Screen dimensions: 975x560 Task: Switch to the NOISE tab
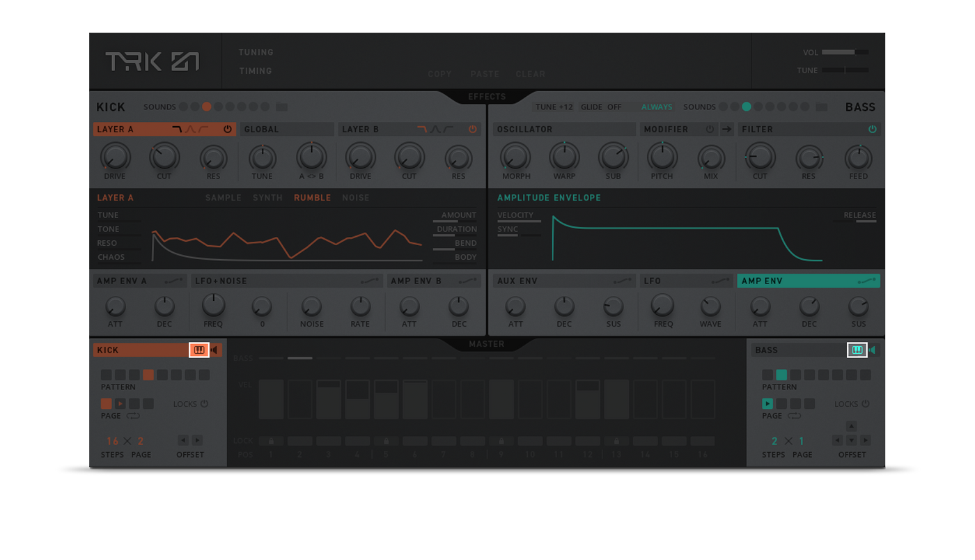click(x=356, y=198)
